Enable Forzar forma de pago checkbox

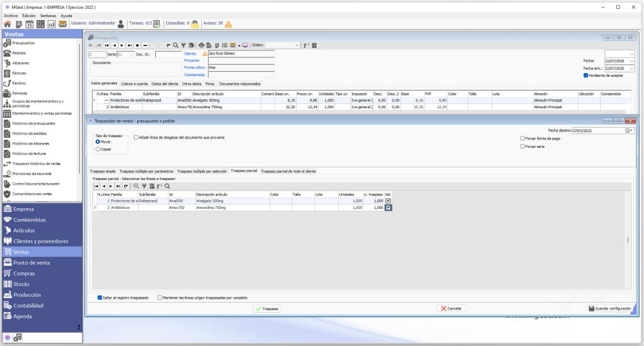tap(523, 138)
